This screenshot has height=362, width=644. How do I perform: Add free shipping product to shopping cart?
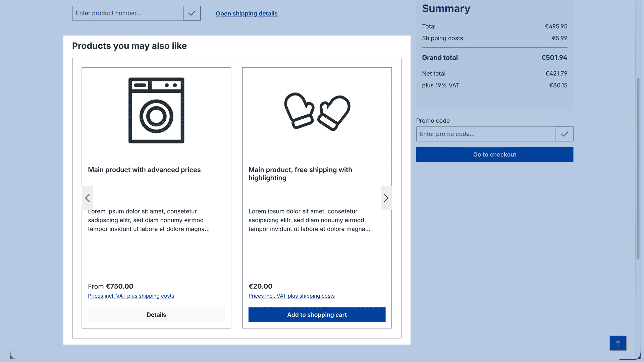317,315
